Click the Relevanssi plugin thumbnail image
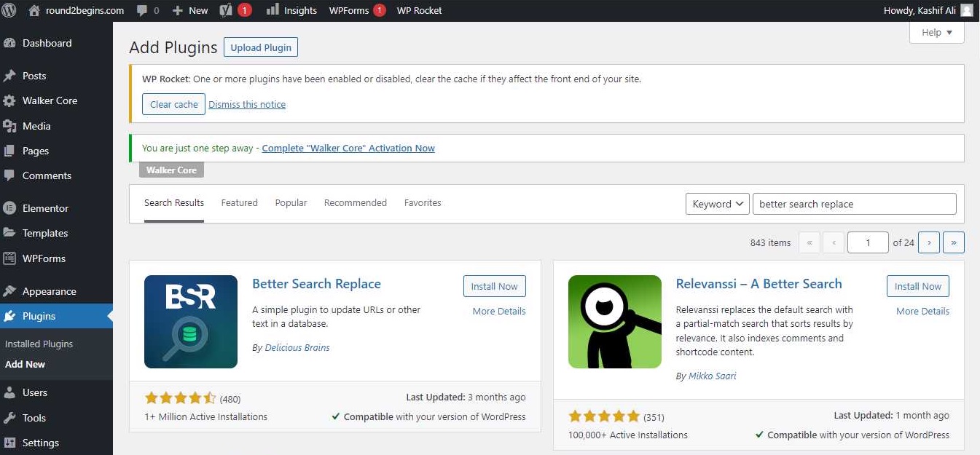The height and width of the screenshot is (455, 980). pyautogui.click(x=615, y=322)
